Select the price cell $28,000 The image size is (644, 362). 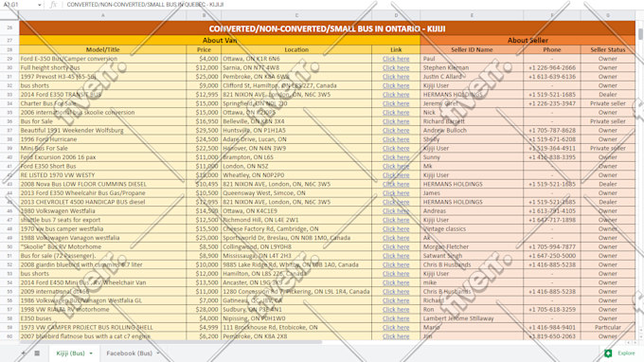pyautogui.click(x=204, y=309)
